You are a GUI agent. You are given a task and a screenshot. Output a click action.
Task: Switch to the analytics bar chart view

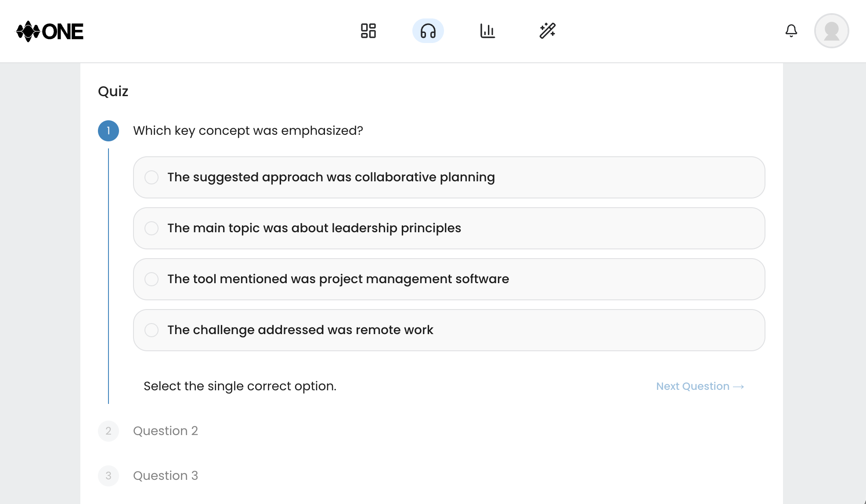(488, 31)
